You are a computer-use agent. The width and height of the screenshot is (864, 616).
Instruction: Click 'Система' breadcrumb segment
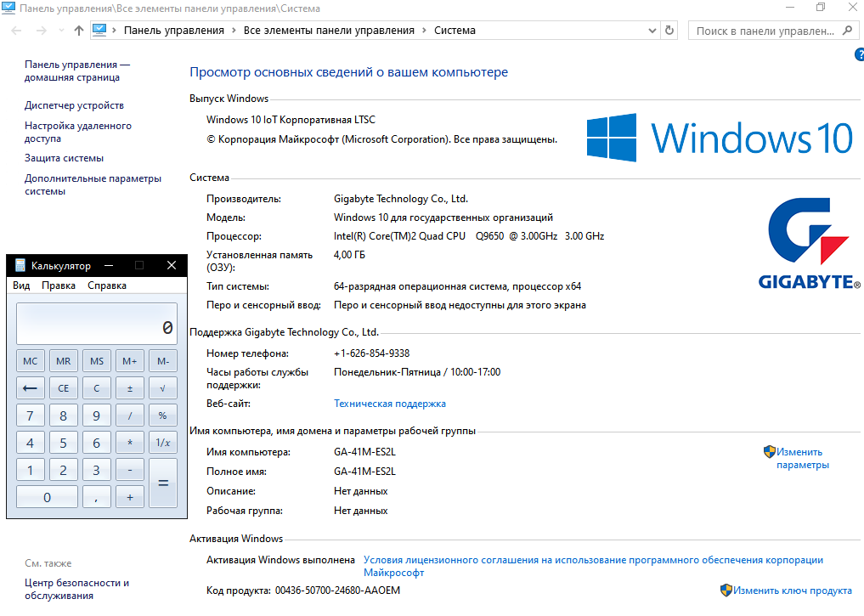tap(455, 31)
